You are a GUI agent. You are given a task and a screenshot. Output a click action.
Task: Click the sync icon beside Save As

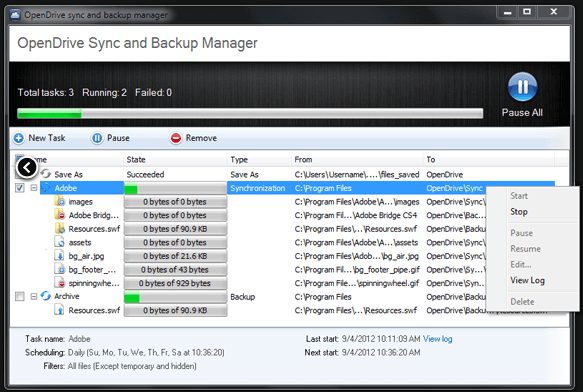(x=46, y=174)
